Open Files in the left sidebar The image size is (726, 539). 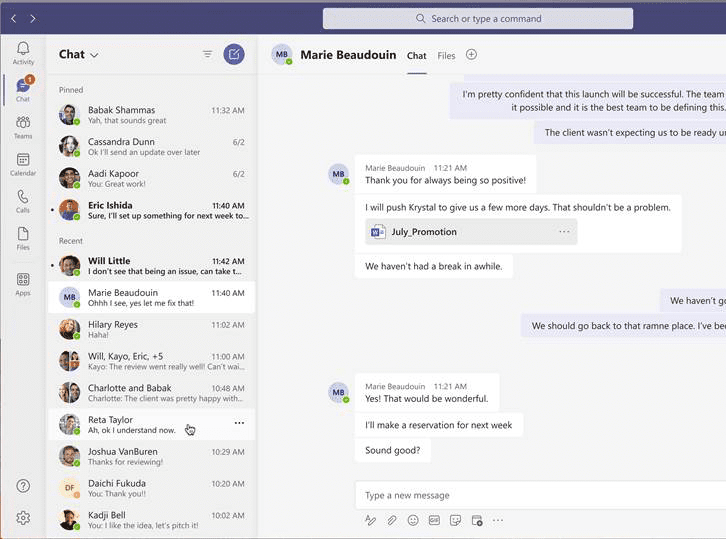pyautogui.click(x=23, y=238)
